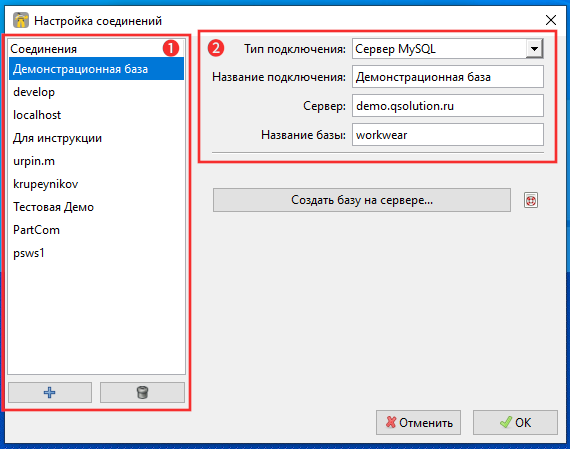This screenshot has width=570, height=449.
Task: Click the Соединения column header
Action: [96, 48]
